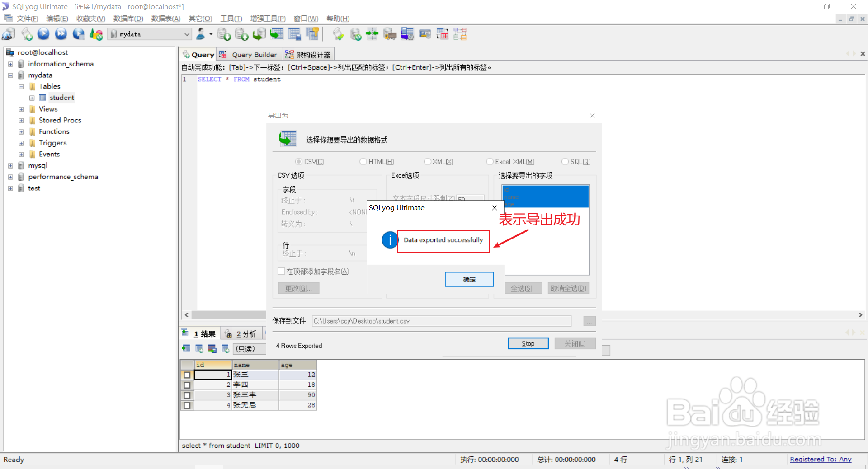Launch the Visual Data Compare grid icon
Screen dimensions: 868x469
(x=442, y=34)
